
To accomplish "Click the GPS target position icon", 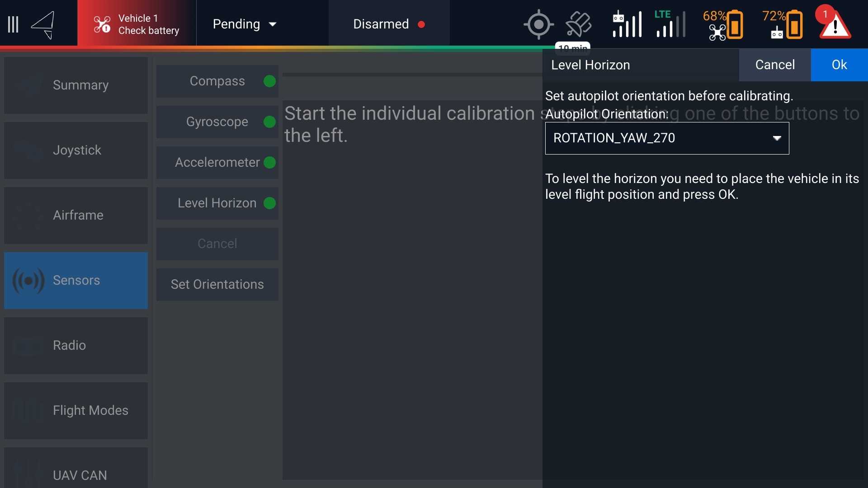I will coord(538,24).
